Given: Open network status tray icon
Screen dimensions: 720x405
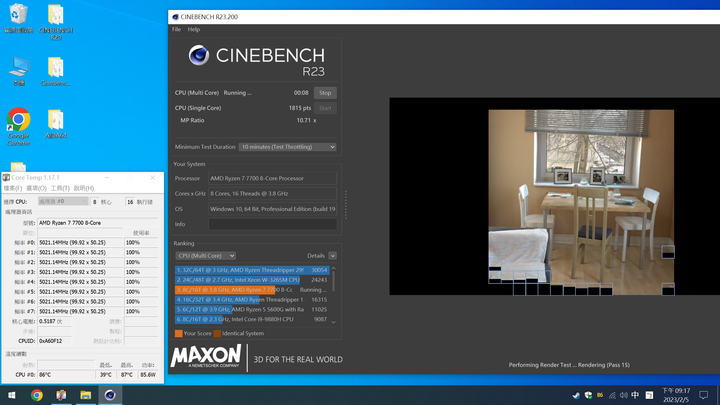Looking at the screenshot, I should (612, 395).
